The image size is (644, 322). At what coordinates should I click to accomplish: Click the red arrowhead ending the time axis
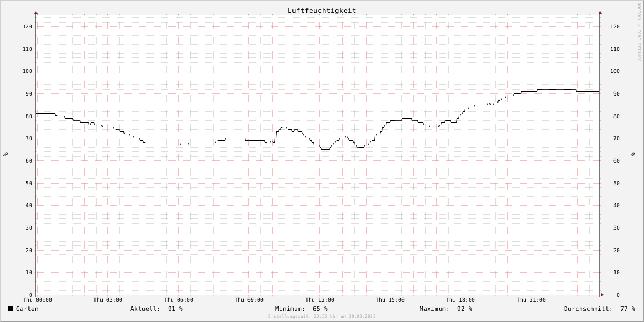(602, 295)
